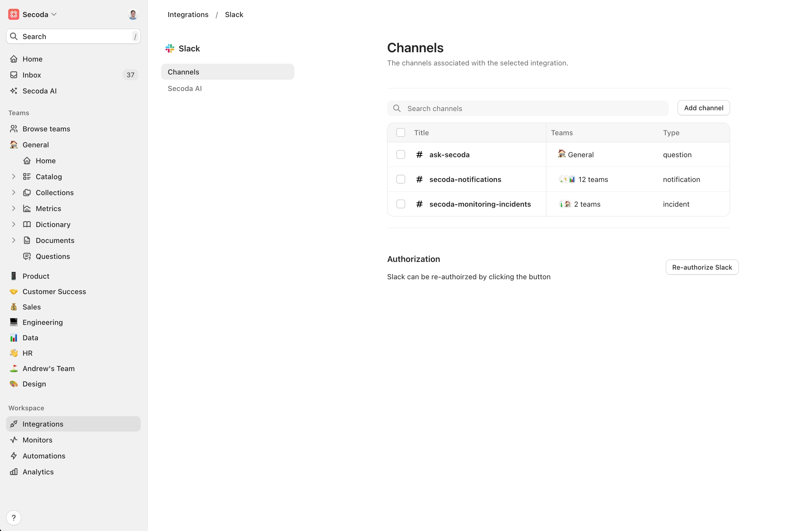This screenshot has width=812, height=531.
Task: Select the secoda-notifications row checkbox
Action: [x=401, y=179]
